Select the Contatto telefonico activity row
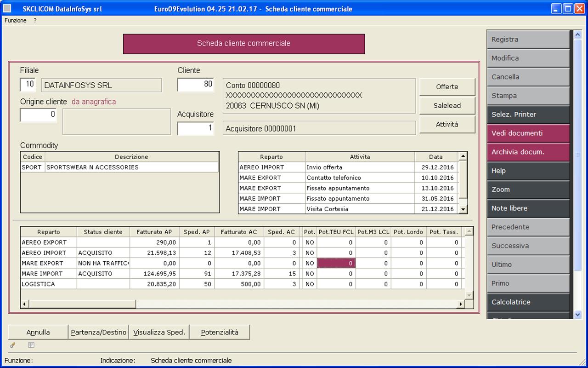Viewport: 588px width, 368px height. click(348, 178)
